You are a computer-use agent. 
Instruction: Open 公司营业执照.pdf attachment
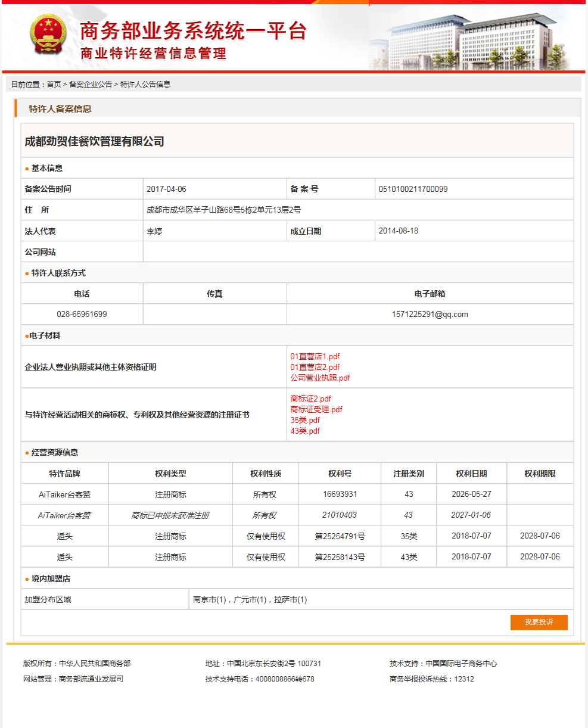(321, 378)
